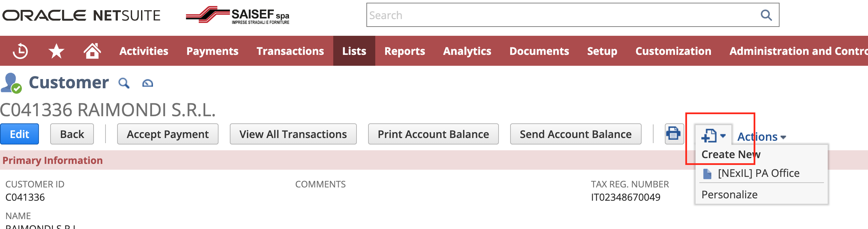868x229 pixels.
Task: Click the search magnifier in the global search bar
Action: (x=767, y=15)
